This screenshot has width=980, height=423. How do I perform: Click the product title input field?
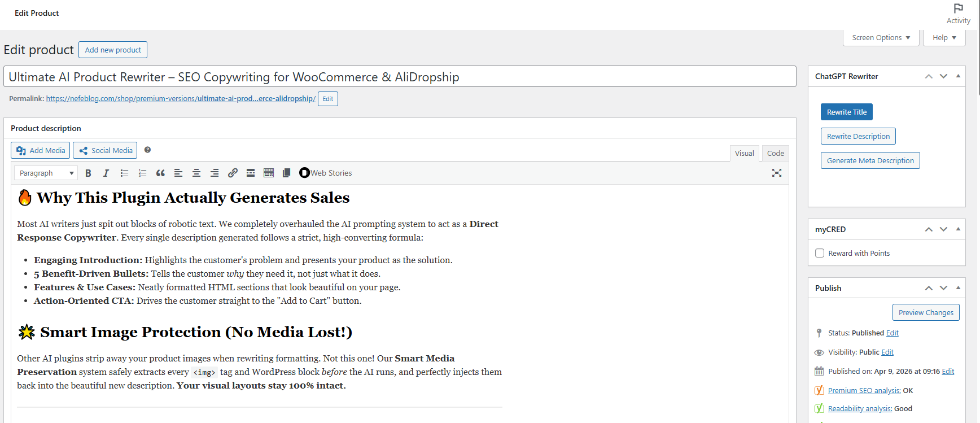click(x=400, y=77)
